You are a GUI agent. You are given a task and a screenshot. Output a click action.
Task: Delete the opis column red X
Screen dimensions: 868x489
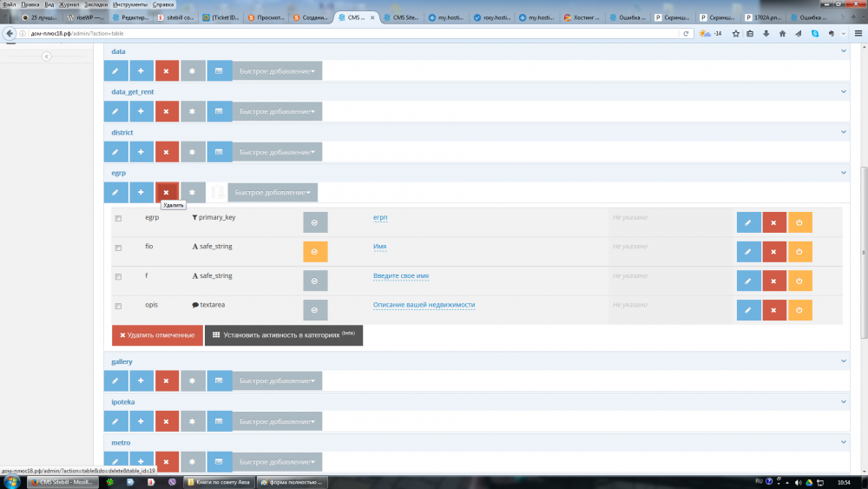(x=774, y=310)
